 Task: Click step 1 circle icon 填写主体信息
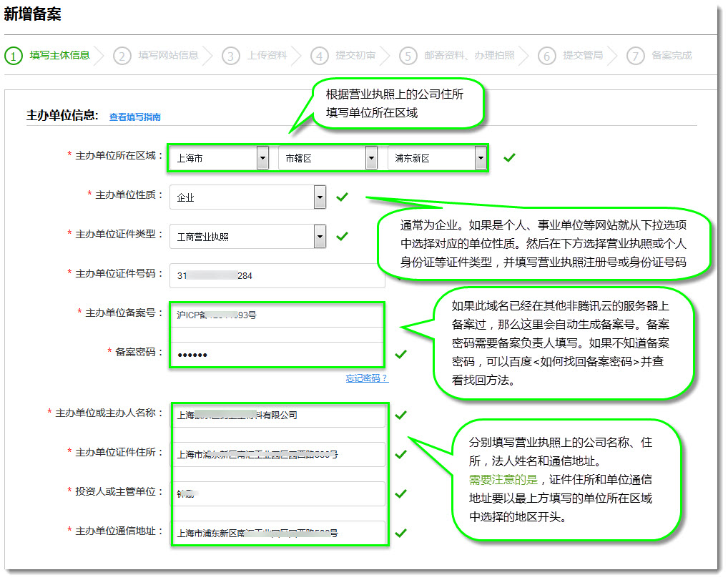(x=14, y=56)
